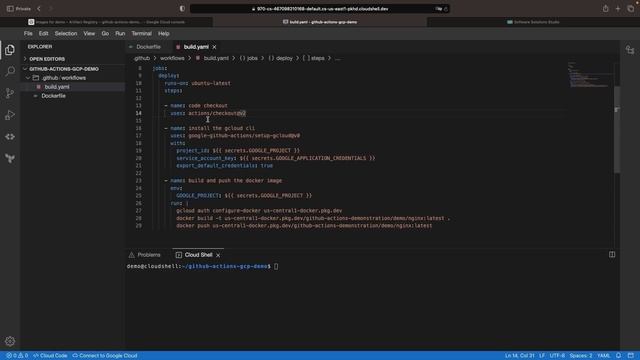Go back in browser history

point(39,9)
